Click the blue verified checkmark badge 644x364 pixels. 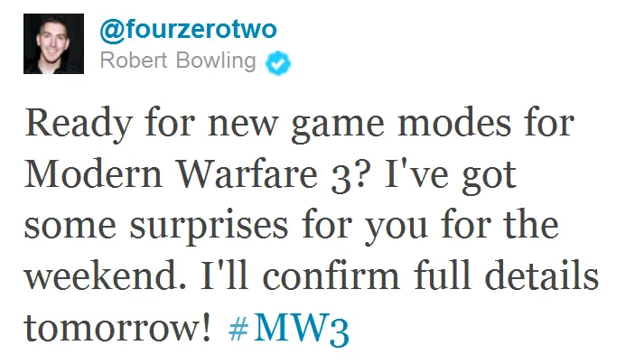pos(278,63)
